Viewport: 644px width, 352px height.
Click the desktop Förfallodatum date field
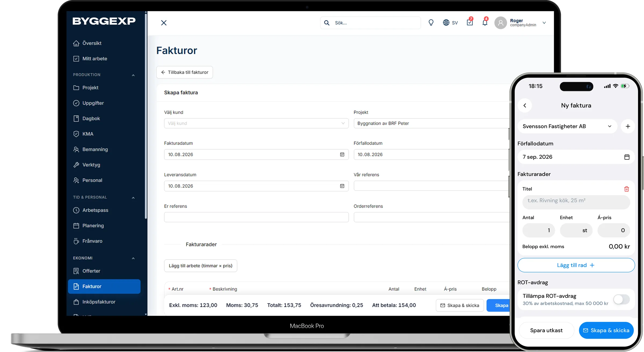coord(431,155)
